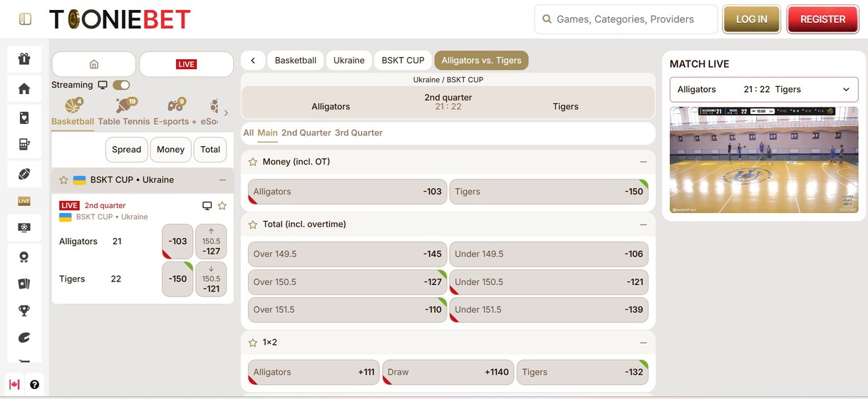Open the football sports icon in sidebar
Screen dimensions: 868x399
click(24, 174)
